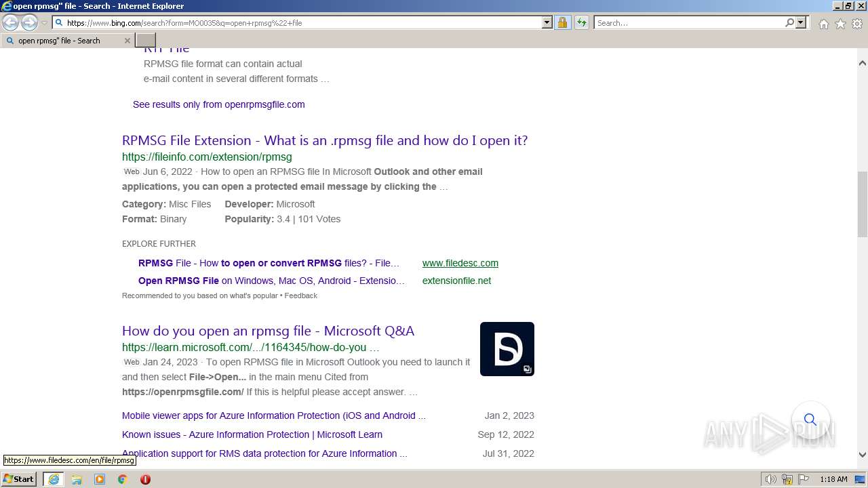Open 'How do you open an rpmsg file - Microsoft Q&A'
This screenshot has width=868, height=488.
tap(268, 331)
